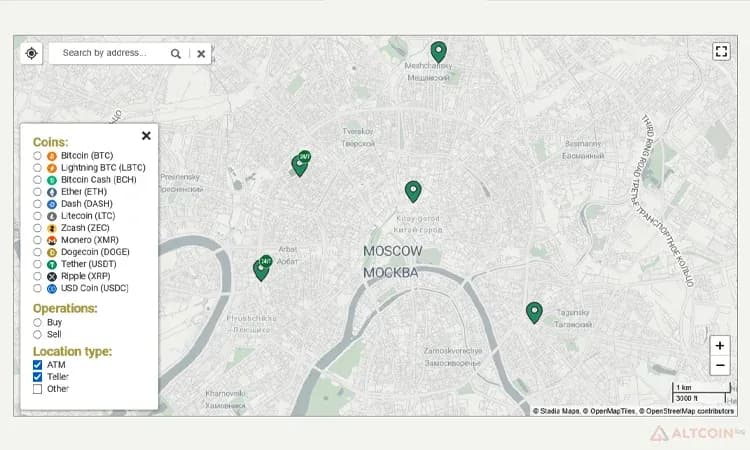Open the marker near Tagansky

(x=534, y=313)
